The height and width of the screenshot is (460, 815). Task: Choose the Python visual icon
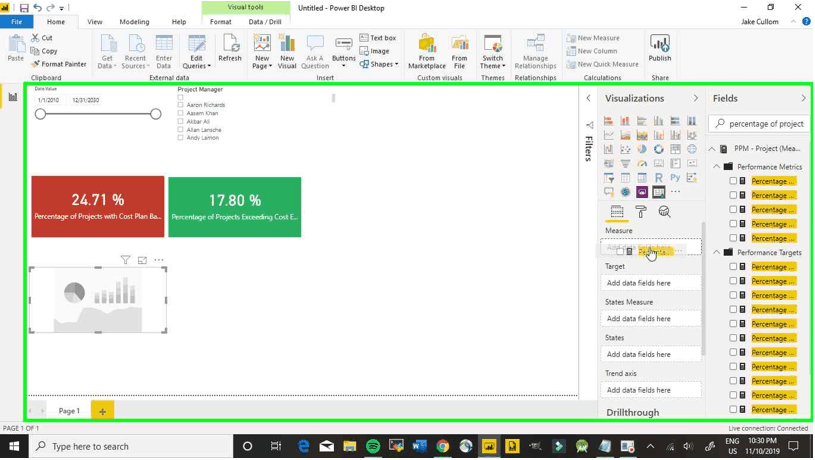(675, 178)
